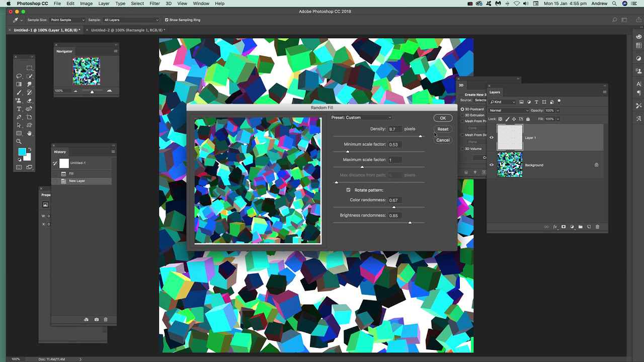Add a layer mask in Layers panel
The height and width of the screenshot is (362, 644).
click(563, 227)
